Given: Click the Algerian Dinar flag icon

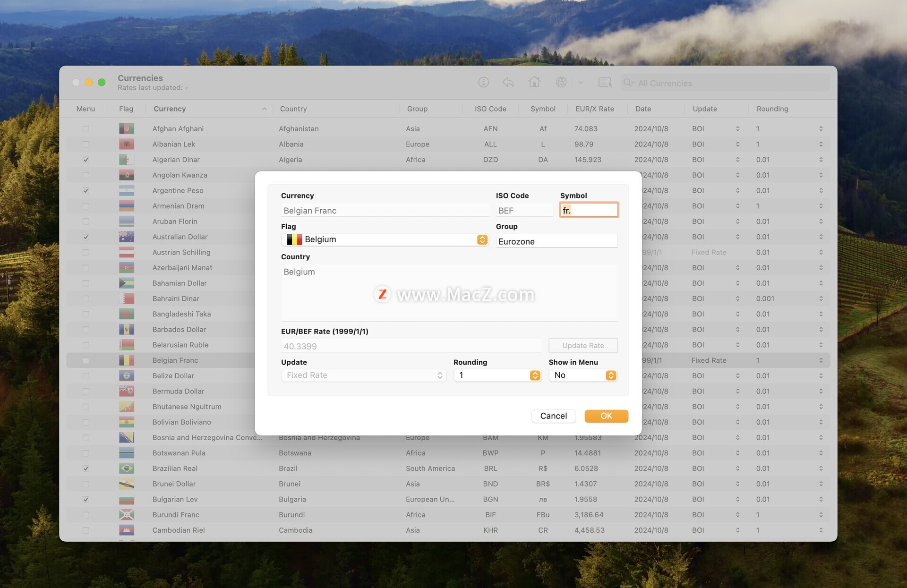Looking at the screenshot, I should point(127,160).
